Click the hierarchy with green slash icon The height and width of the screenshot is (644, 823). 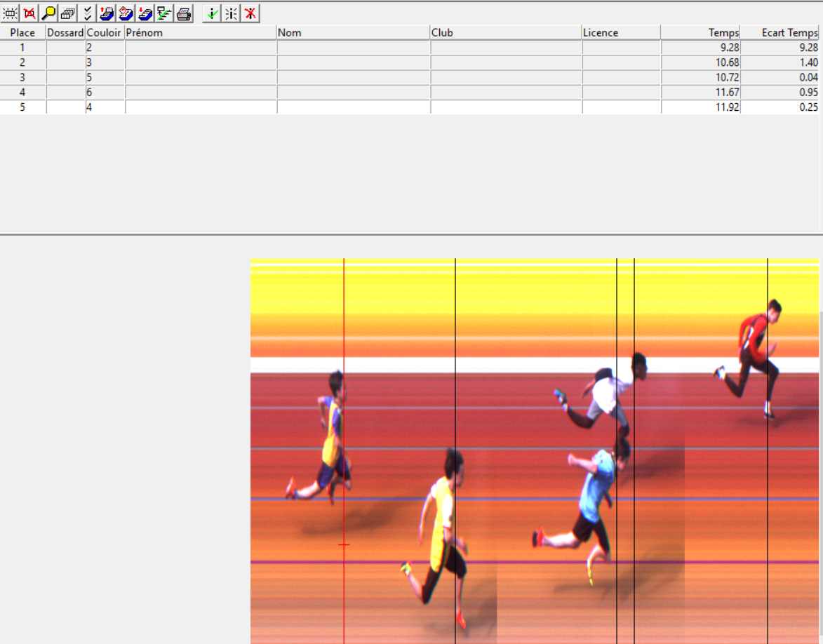164,13
